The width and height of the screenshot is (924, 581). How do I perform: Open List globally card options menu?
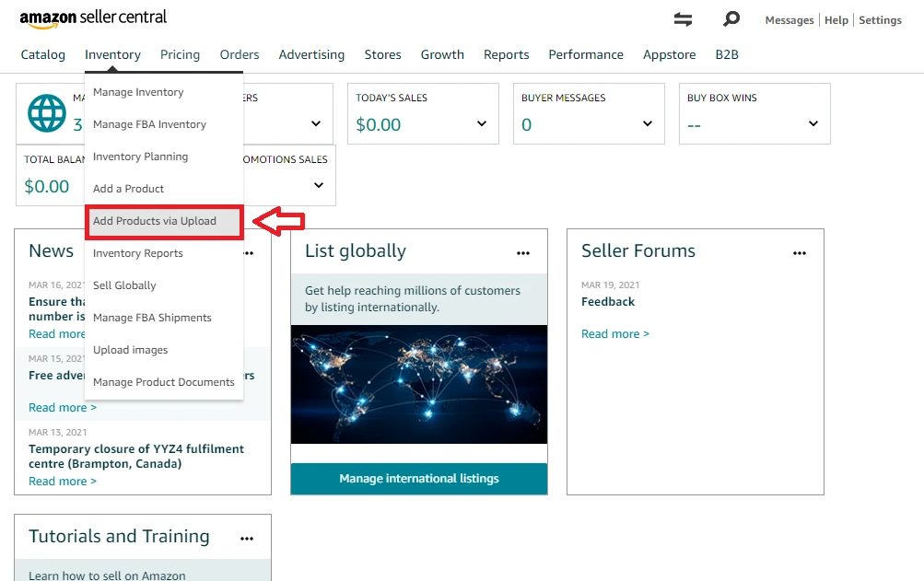click(x=523, y=253)
